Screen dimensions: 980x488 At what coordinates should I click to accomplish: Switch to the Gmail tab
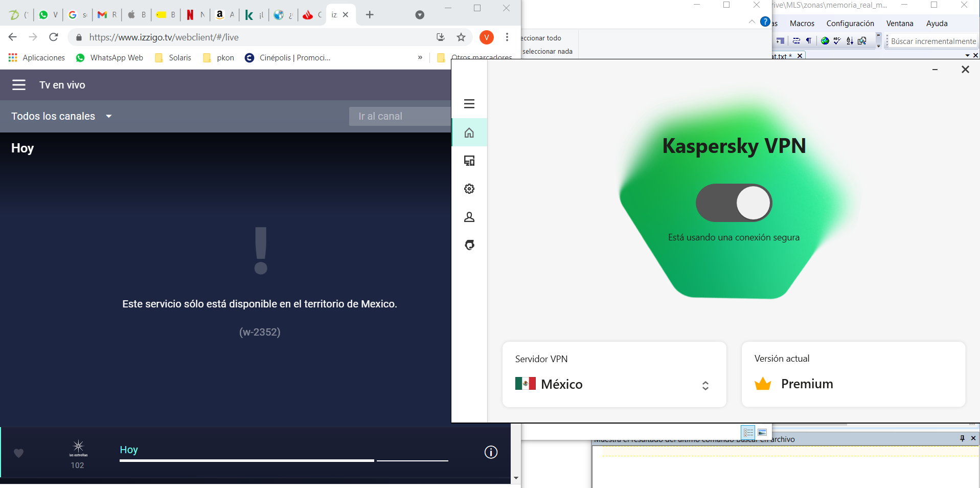pos(107,15)
